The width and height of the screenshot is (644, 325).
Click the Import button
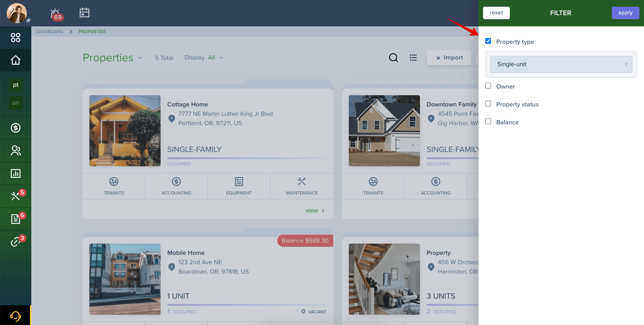[449, 58]
